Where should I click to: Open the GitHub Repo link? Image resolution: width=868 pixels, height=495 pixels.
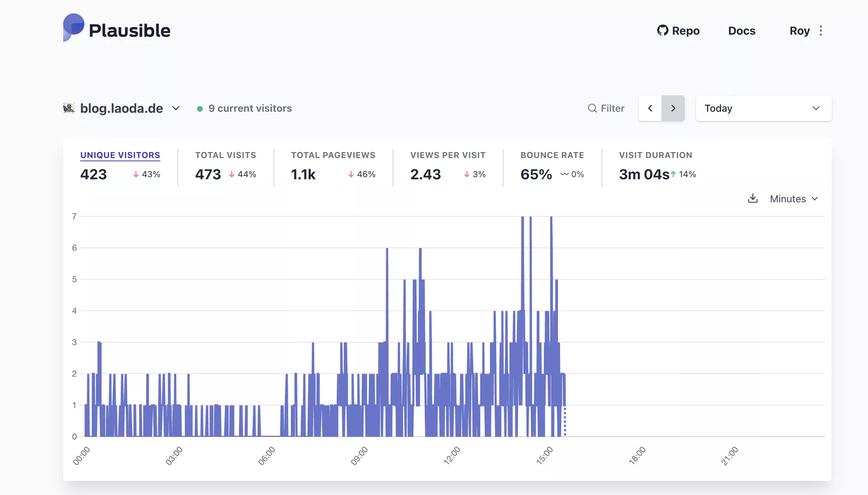click(678, 31)
